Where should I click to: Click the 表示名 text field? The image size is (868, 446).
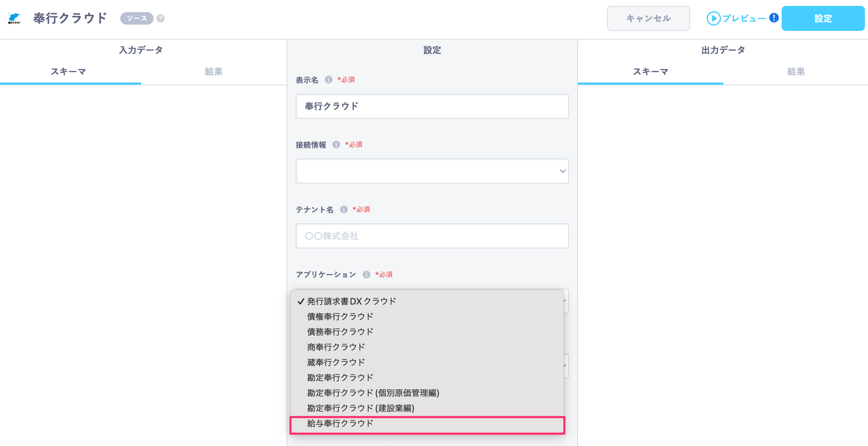click(432, 106)
